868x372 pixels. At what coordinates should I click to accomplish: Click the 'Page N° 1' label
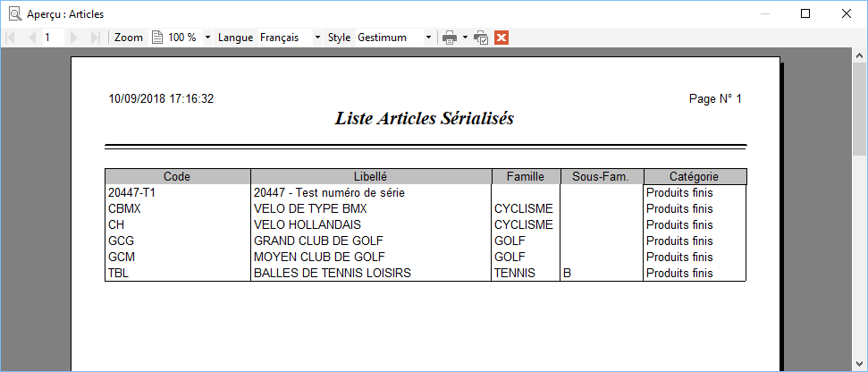(715, 99)
